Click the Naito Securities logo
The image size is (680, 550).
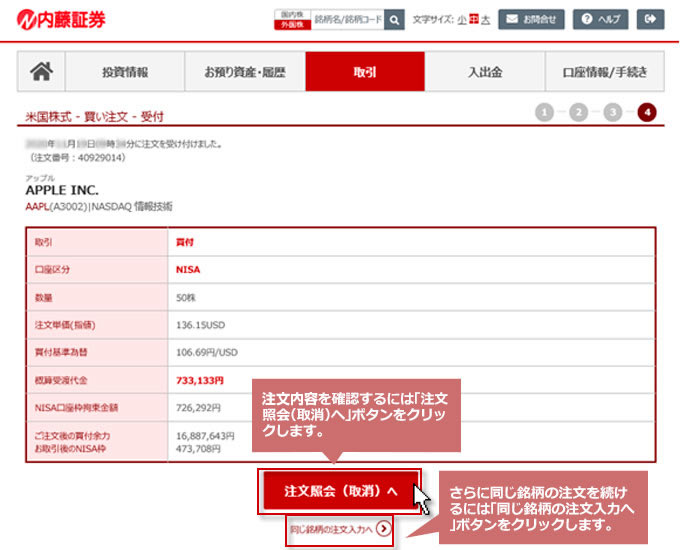pos(61,20)
